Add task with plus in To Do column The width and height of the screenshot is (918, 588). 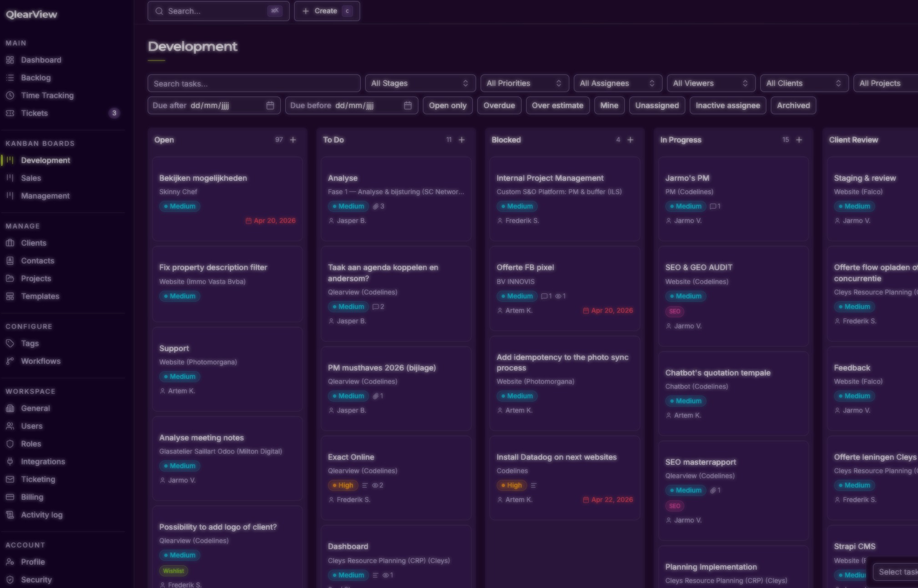[462, 140]
